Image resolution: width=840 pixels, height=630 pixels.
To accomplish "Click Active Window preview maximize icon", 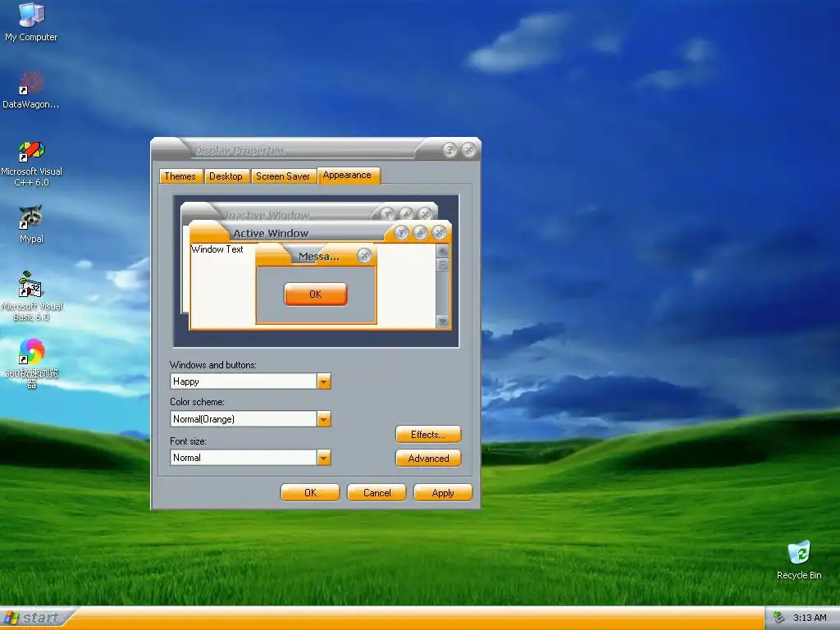I will tap(420, 232).
